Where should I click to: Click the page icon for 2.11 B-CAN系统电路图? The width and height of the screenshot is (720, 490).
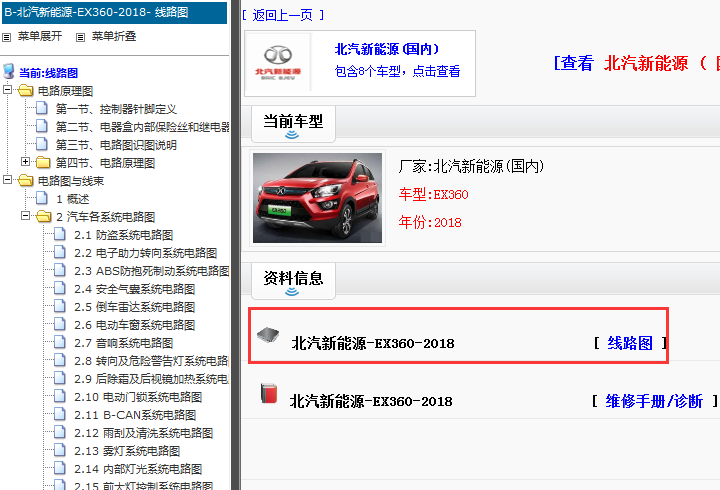coord(60,414)
